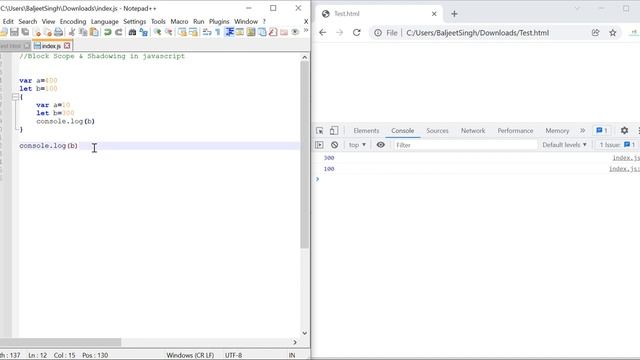Viewport: 640px width, 360px height.
Task: Click the Function List icon
Action: [x=273, y=32]
